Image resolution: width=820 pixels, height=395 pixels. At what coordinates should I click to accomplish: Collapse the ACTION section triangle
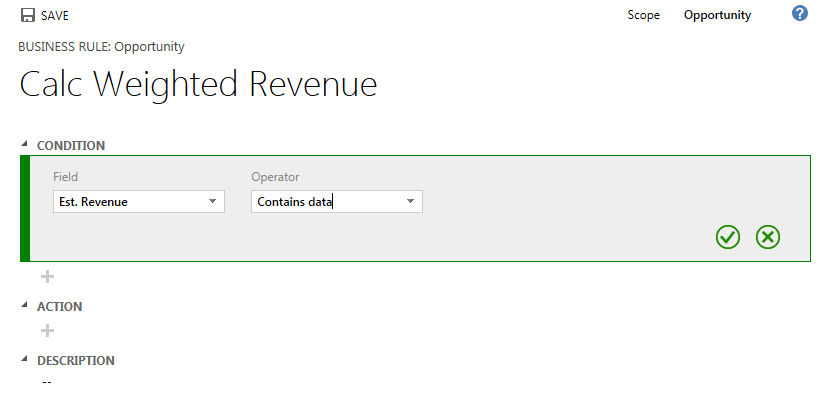point(24,305)
